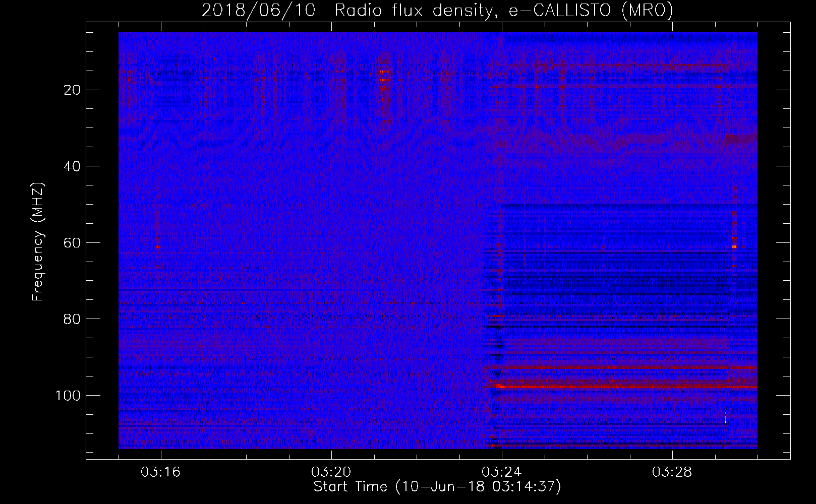
Task: Click the 03:24 time tick label
Action: click(501, 472)
